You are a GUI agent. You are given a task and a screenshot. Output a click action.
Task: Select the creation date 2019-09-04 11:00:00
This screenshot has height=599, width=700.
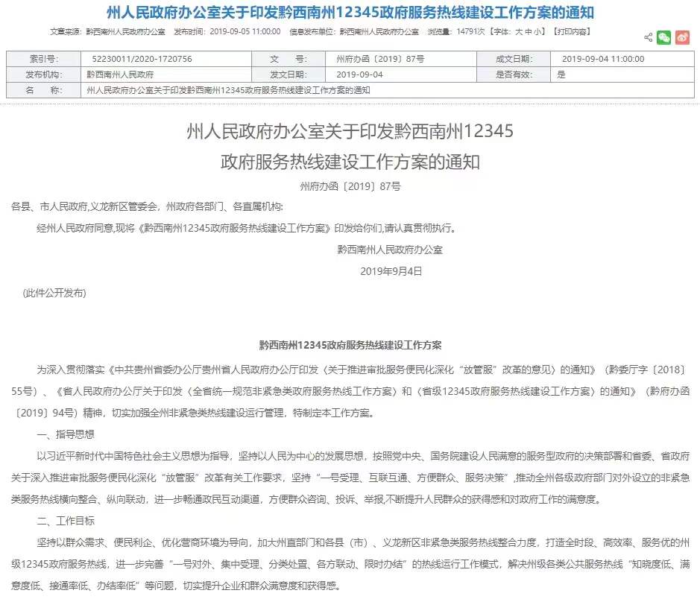tap(603, 59)
